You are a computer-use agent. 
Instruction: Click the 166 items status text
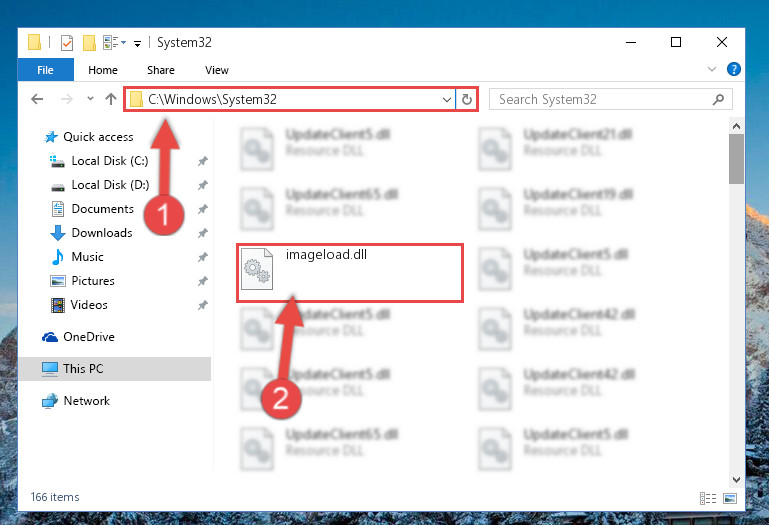point(55,497)
